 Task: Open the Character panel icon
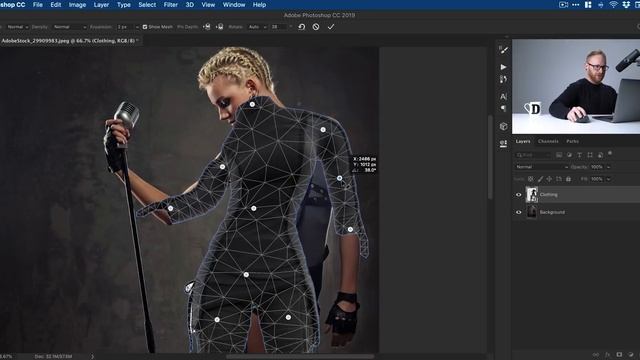pos(504,97)
